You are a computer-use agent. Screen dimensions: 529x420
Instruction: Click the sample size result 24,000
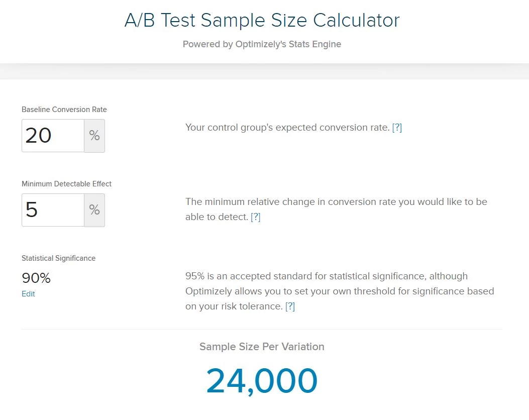click(262, 381)
